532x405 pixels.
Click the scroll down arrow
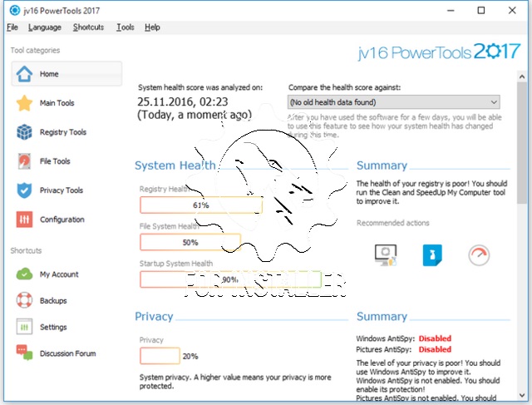[x=522, y=395]
